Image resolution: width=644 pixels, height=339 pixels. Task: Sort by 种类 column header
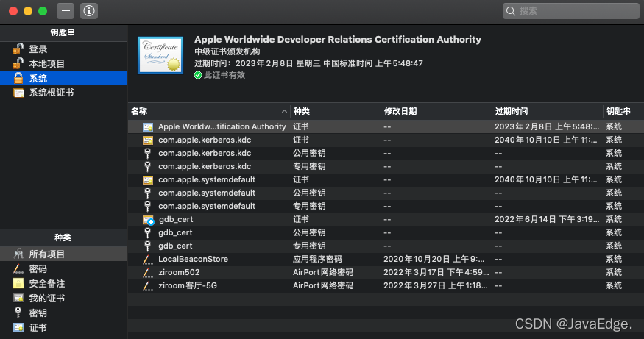[302, 111]
